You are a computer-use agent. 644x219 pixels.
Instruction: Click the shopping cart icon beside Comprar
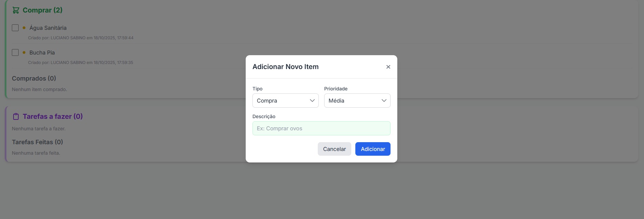(16, 10)
